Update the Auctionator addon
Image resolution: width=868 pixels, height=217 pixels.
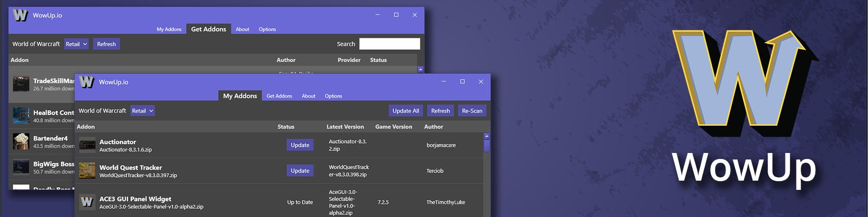[x=300, y=145]
